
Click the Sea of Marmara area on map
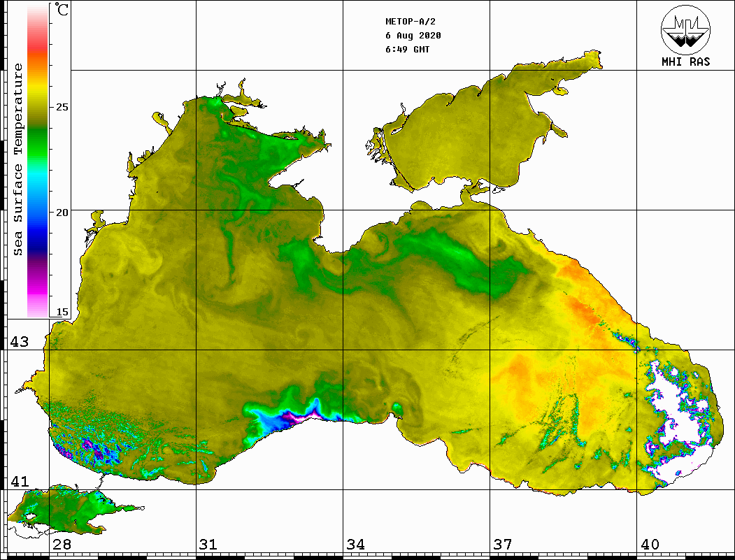tap(66, 511)
